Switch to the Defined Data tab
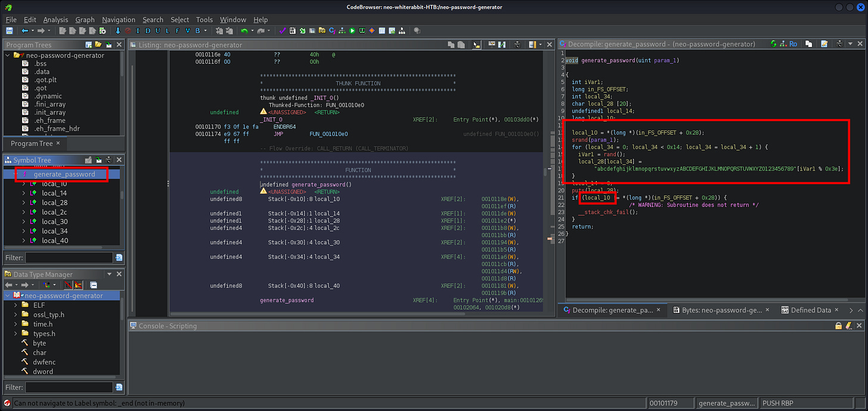The height and width of the screenshot is (411, 868). 810,310
